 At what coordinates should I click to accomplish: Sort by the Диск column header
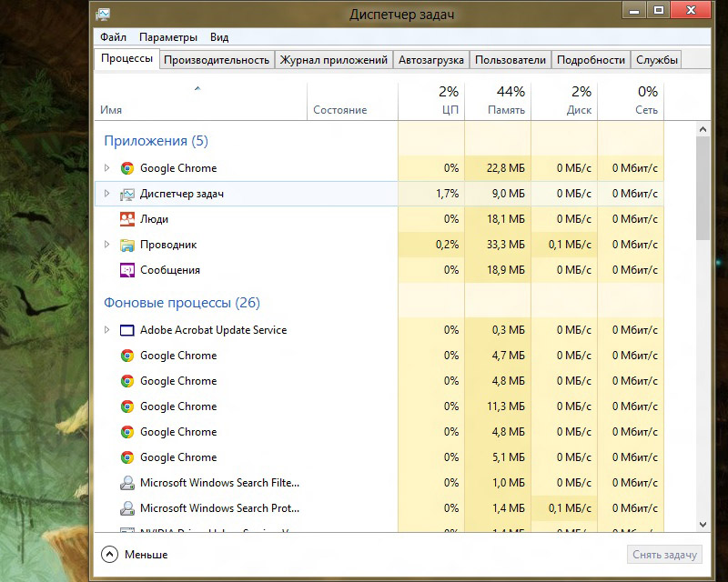[x=564, y=102]
